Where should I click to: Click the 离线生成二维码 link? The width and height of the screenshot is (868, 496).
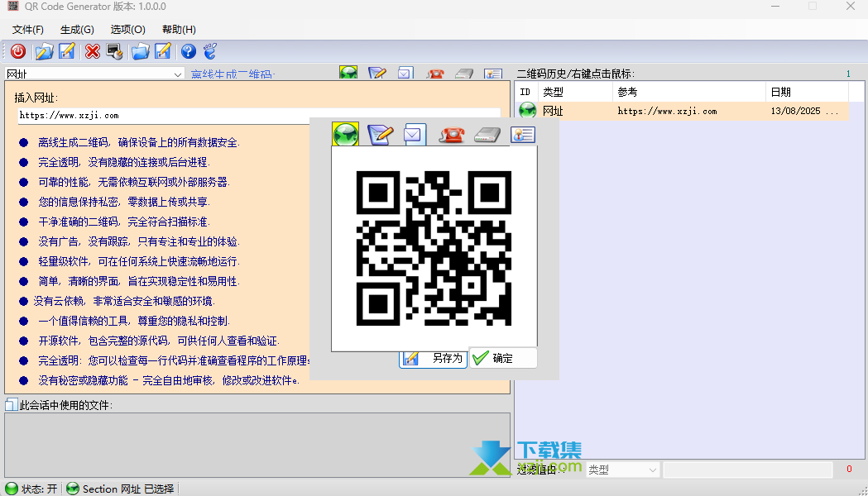coord(233,74)
